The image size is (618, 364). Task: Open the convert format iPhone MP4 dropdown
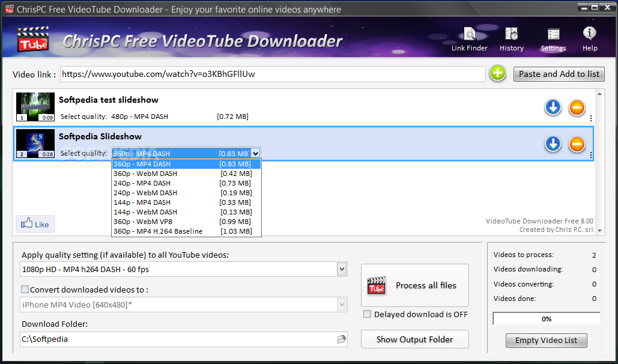(x=342, y=305)
